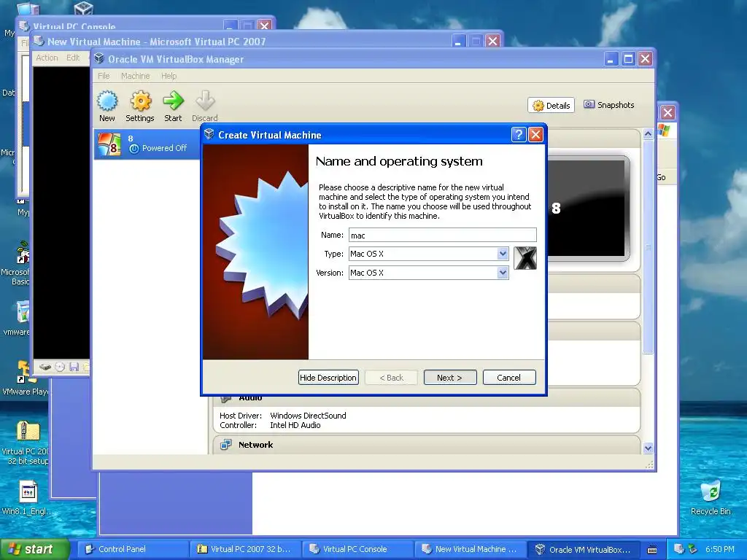
Task: Open the Version dropdown arrow
Action: pyautogui.click(x=503, y=273)
